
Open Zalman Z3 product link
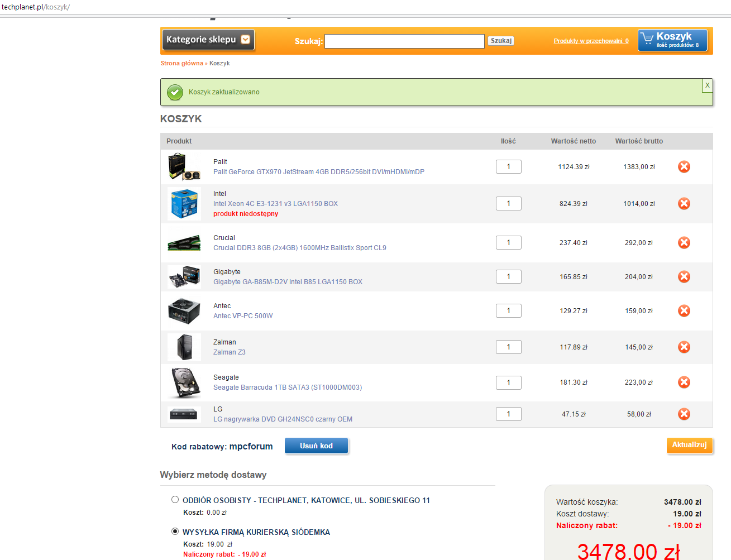[x=230, y=352]
